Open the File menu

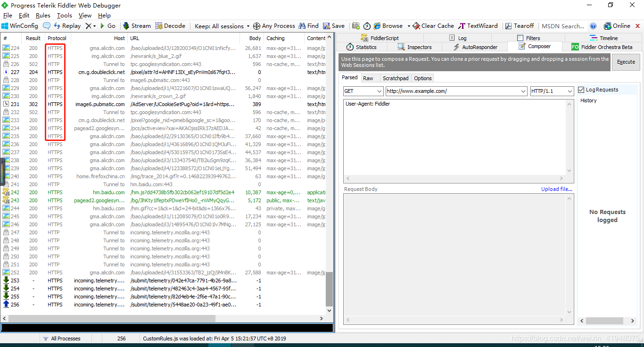8,16
